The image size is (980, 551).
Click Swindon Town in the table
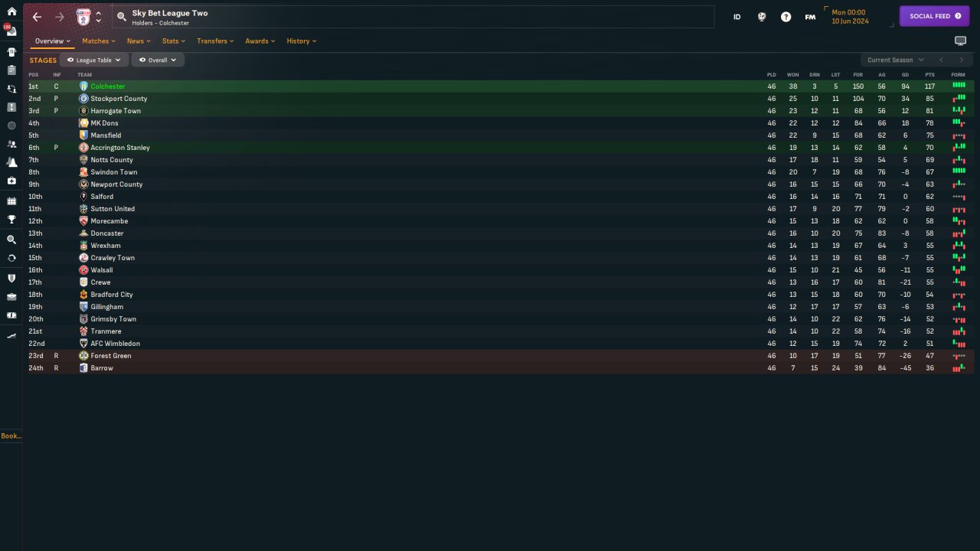[114, 172]
